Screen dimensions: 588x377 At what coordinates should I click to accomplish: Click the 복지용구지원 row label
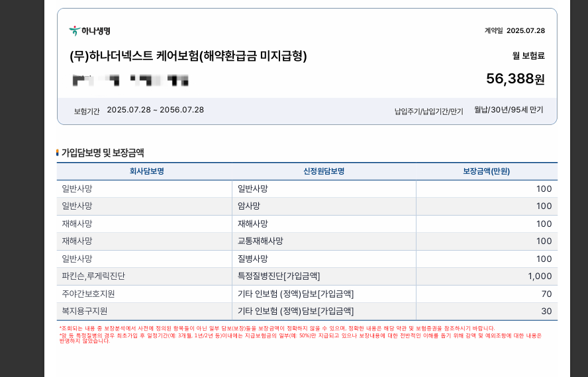[x=84, y=312]
